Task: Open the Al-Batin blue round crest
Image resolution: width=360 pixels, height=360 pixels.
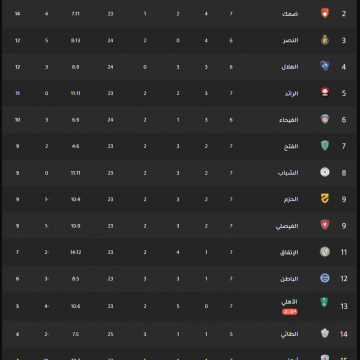Action: pyautogui.click(x=325, y=278)
